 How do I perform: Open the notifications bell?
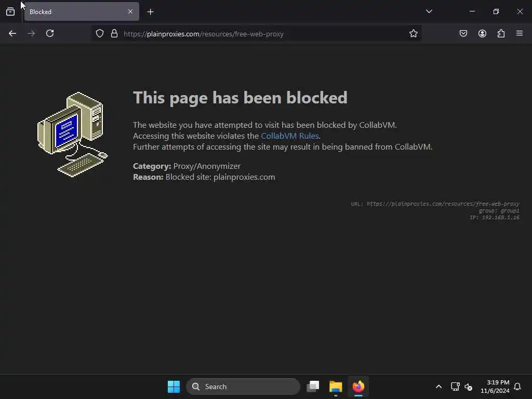tap(517, 387)
